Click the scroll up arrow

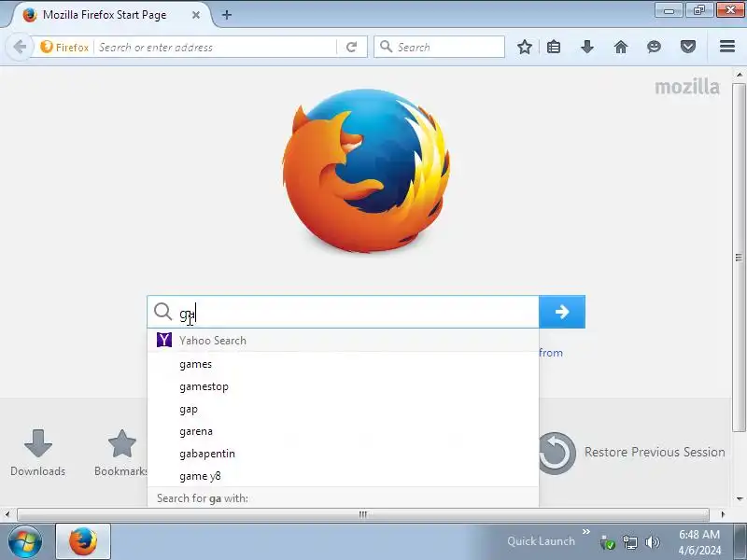tap(739, 75)
